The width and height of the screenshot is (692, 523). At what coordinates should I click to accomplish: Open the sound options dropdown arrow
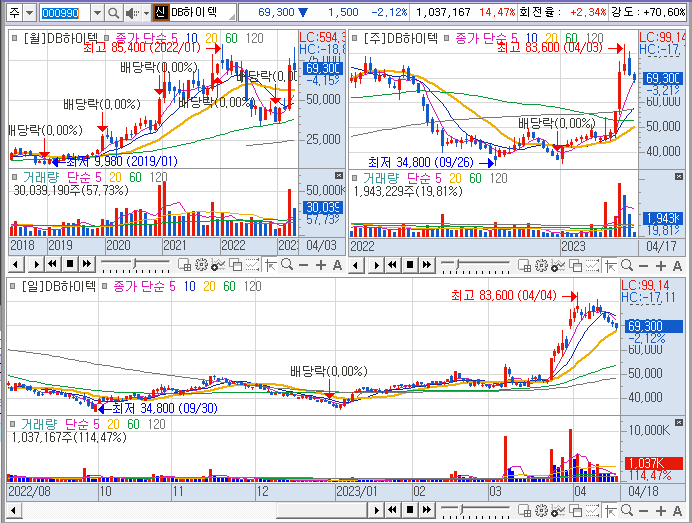146,13
